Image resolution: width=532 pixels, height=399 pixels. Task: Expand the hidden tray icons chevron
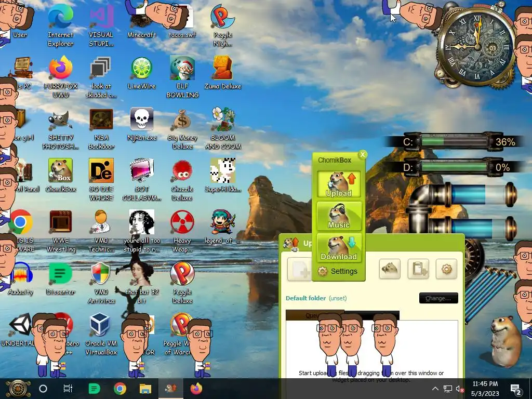(435, 389)
